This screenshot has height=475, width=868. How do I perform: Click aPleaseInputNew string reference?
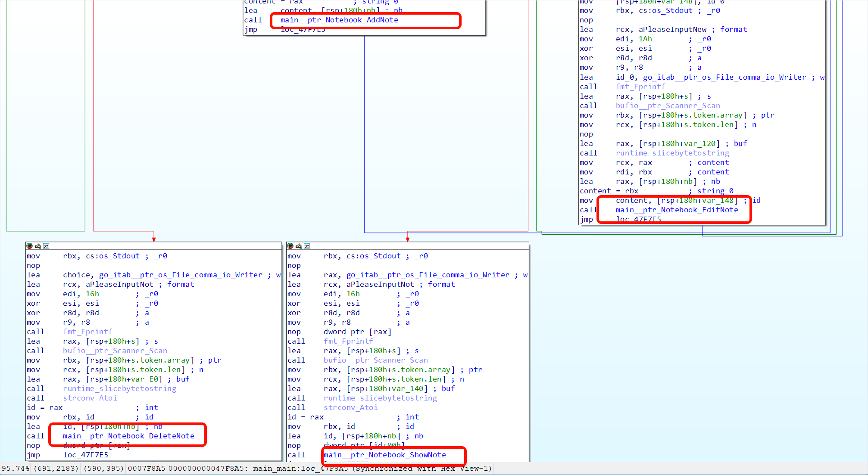coord(672,29)
